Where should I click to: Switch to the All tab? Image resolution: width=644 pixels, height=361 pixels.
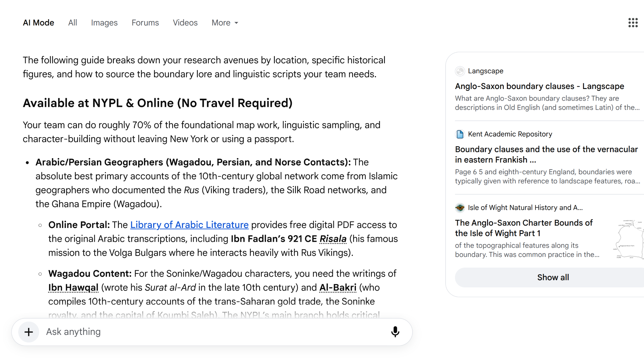pos(72,23)
